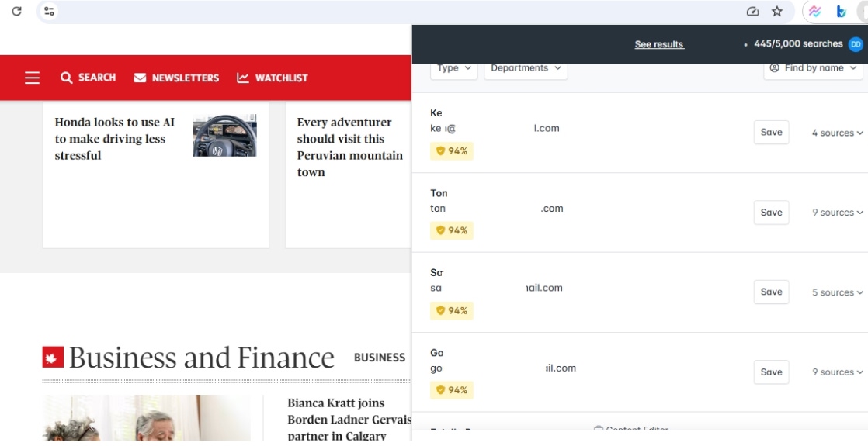Image resolution: width=868 pixels, height=446 pixels.
Task: Open SEARCH on the news site
Action: click(88, 78)
